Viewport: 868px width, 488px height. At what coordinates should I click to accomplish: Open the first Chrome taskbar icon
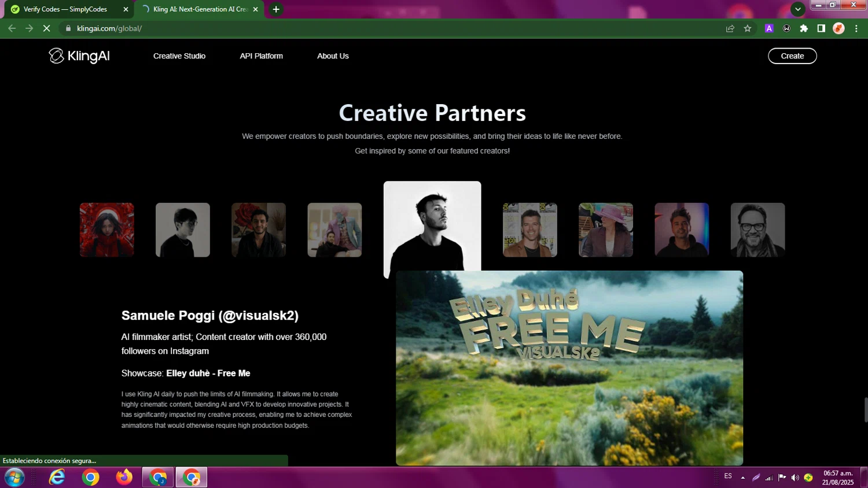[90, 478]
